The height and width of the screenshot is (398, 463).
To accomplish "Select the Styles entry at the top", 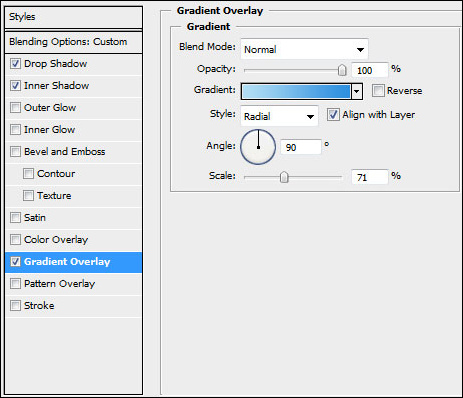I will pyautogui.click(x=73, y=17).
